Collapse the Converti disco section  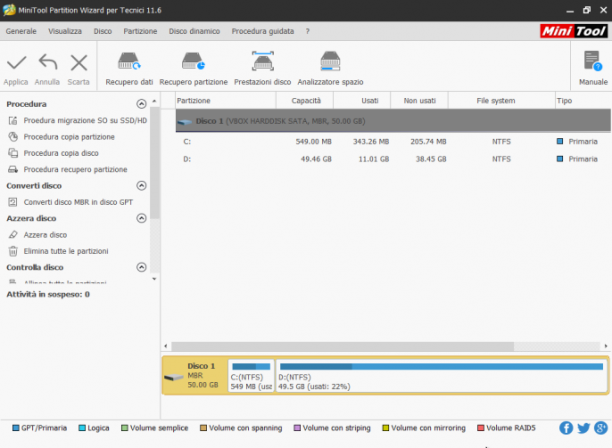pyautogui.click(x=141, y=185)
